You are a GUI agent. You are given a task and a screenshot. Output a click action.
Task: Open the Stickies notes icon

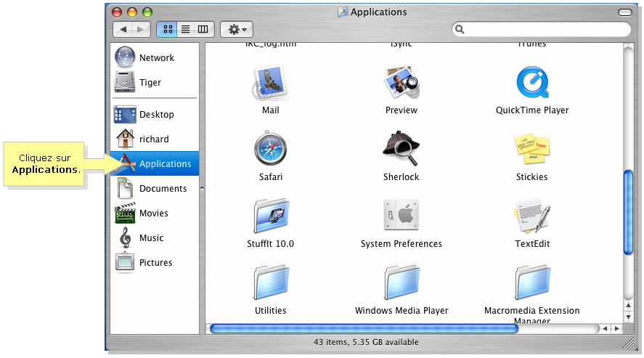(x=532, y=148)
